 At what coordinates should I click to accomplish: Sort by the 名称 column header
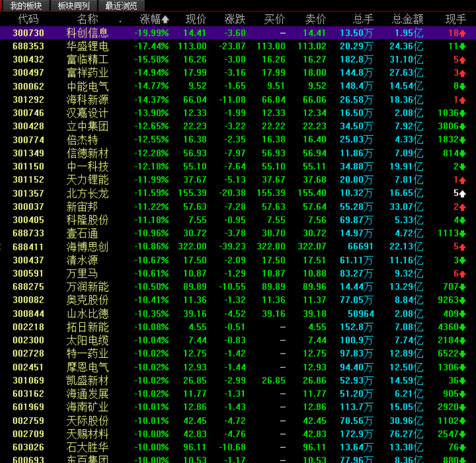(87, 19)
